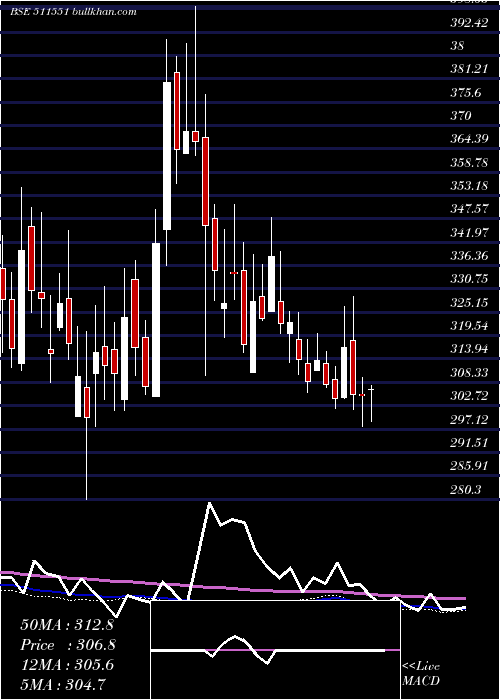Click the BSE 511551 bullkhan.com header text
Image resolution: width=500 pixels, height=700 pixels.
74,12
